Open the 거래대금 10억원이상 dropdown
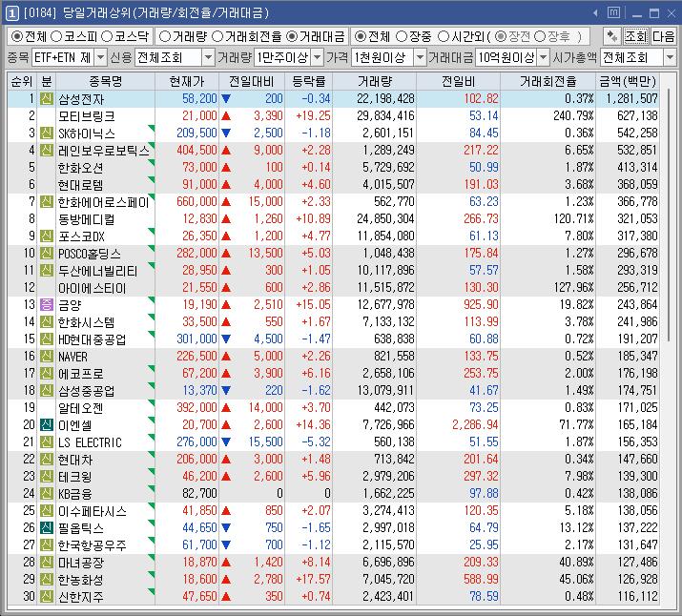The height and width of the screenshot is (616, 682). 544,57
